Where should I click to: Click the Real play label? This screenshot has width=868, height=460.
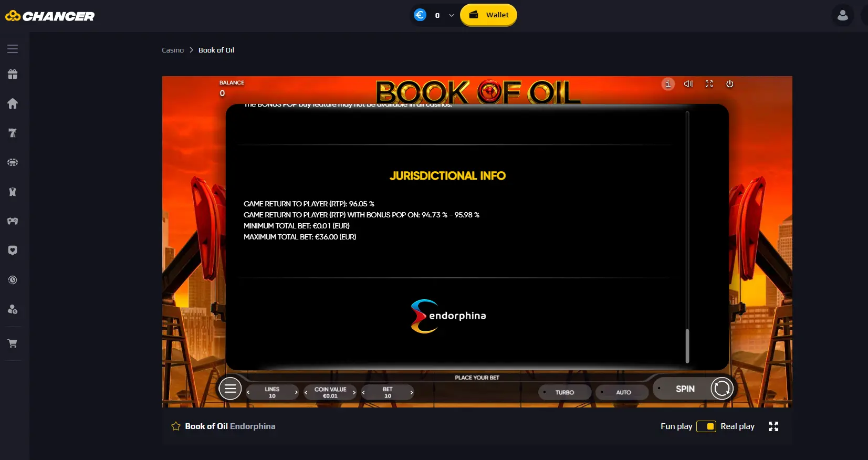(x=737, y=426)
